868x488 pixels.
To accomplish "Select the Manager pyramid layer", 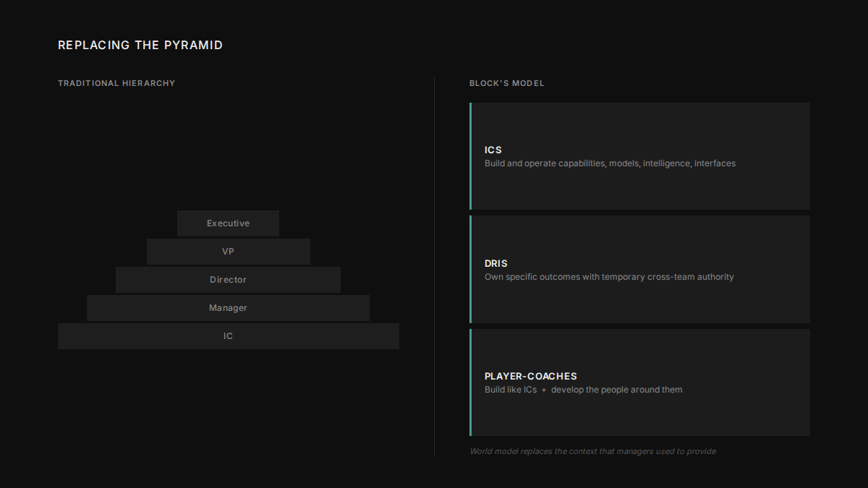I will (x=228, y=308).
